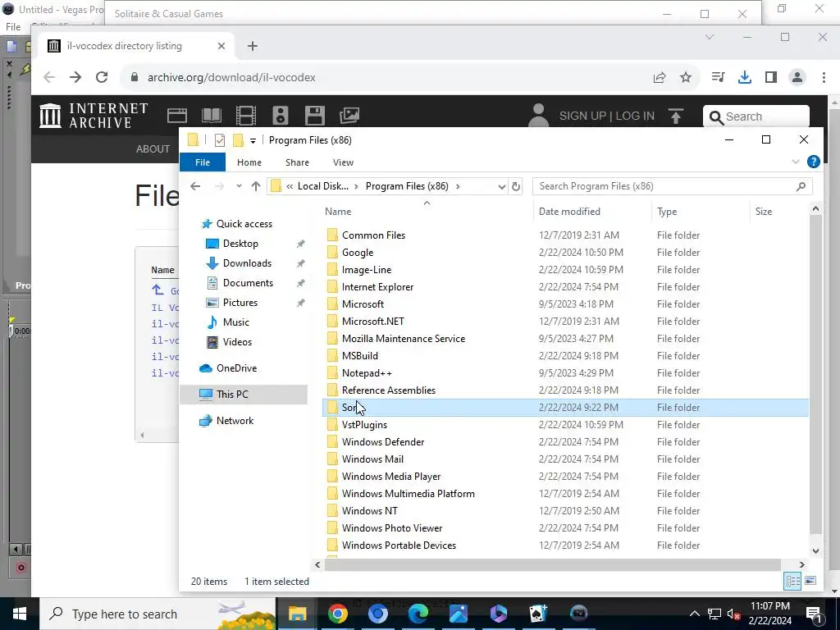This screenshot has height=630, width=840.
Task: Open Solitaire app in taskbar
Action: 538,614
